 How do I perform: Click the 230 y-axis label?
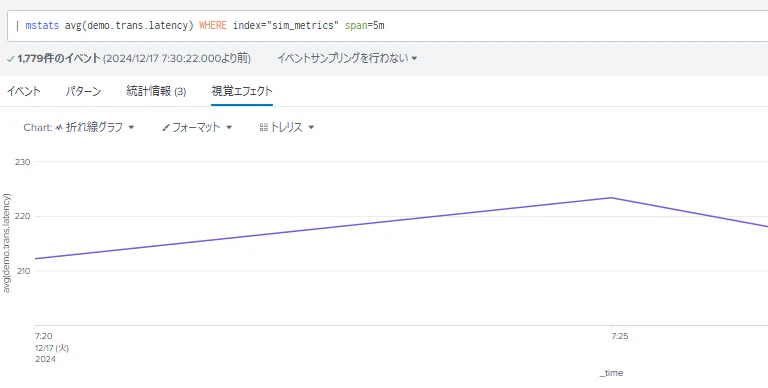click(24, 162)
